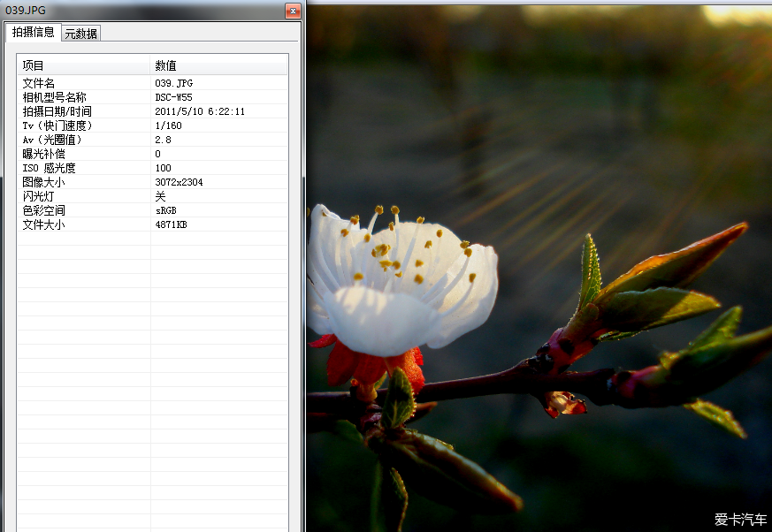Select the 相机型号名称 row label
Image resolution: width=772 pixels, height=532 pixels.
pyautogui.click(x=54, y=97)
